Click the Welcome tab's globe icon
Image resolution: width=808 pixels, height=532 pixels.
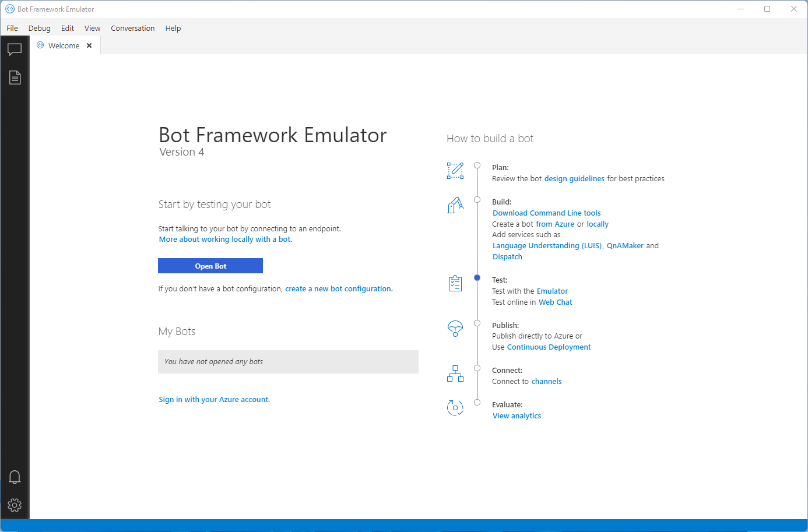coord(40,45)
